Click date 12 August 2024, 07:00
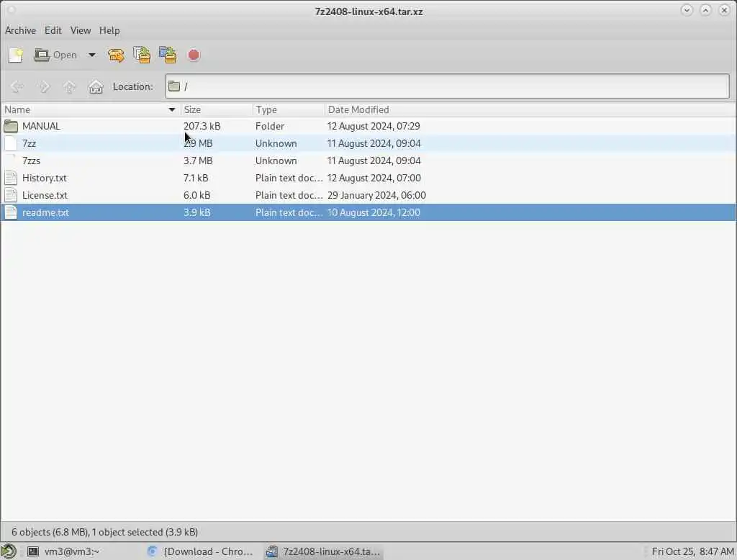 pos(374,178)
